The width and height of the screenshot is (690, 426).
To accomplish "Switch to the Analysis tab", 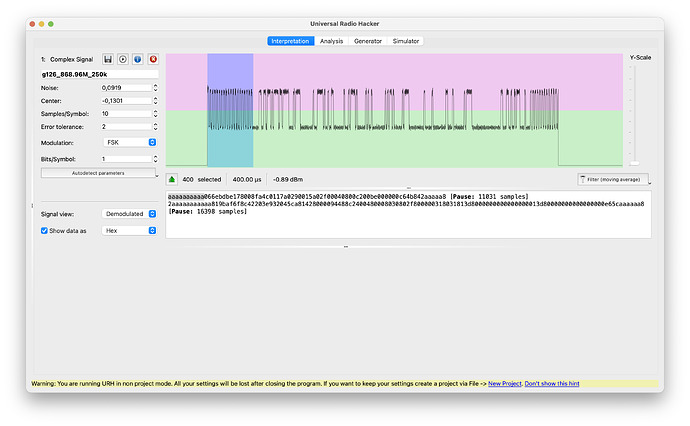I will pyautogui.click(x=331, y=41).
